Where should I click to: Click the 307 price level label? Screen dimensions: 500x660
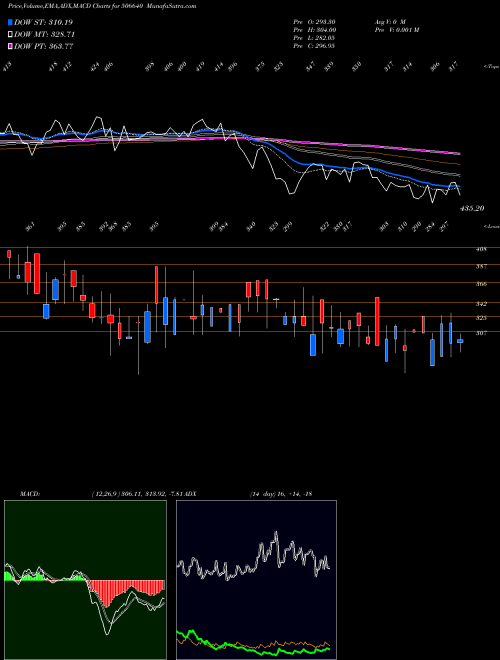click(x=481, y=333)
